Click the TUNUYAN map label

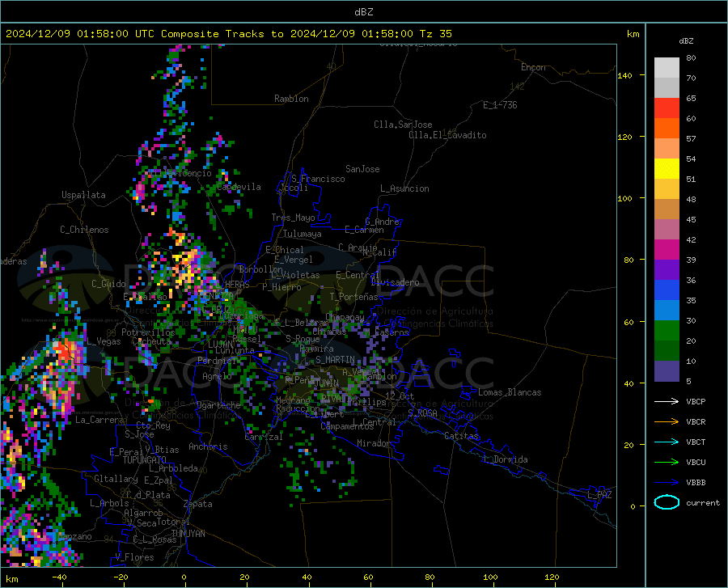pyautogui.click(x=188, y=533)
